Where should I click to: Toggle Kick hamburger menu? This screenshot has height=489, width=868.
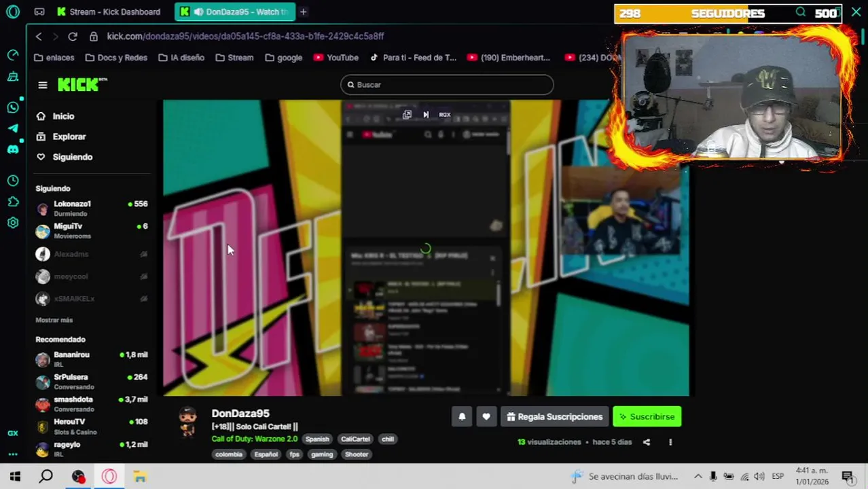43,85
